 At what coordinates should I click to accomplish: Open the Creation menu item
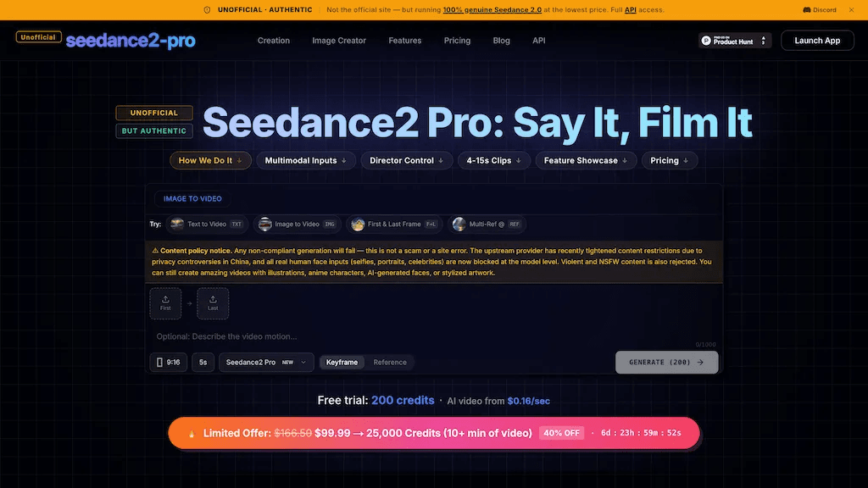point(274,41)
